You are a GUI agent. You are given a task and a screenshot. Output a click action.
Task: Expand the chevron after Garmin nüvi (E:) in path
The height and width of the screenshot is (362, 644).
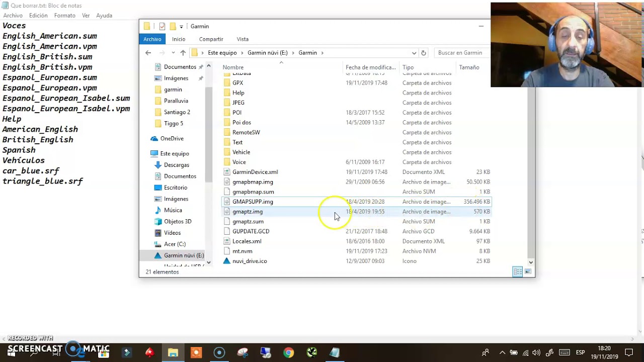pyautogui.click(x=293, y=53)
